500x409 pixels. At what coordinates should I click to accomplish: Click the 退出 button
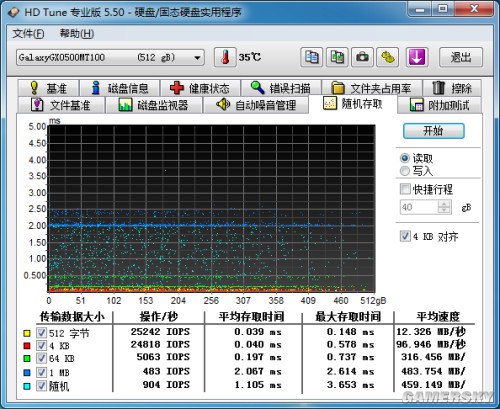(461, 57)
